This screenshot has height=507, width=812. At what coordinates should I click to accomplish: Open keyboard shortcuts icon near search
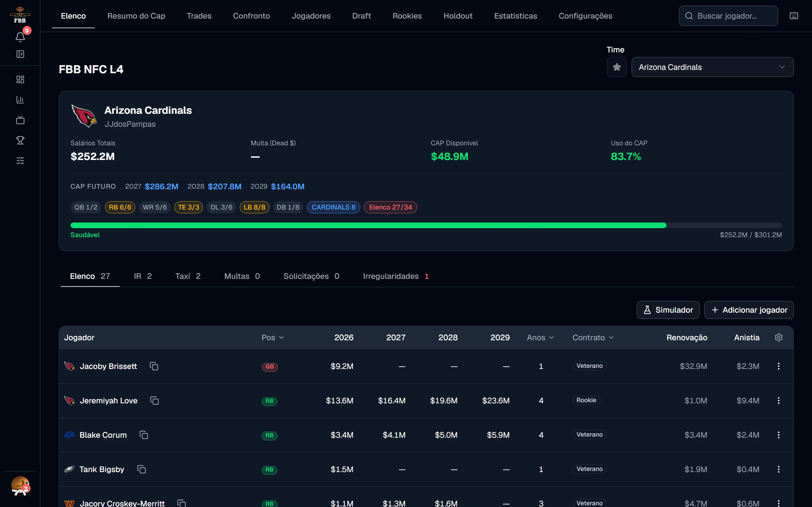(794, 16)
